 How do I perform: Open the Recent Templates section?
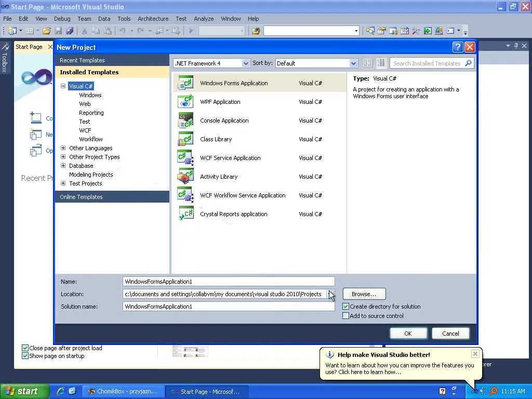[112, 60]
